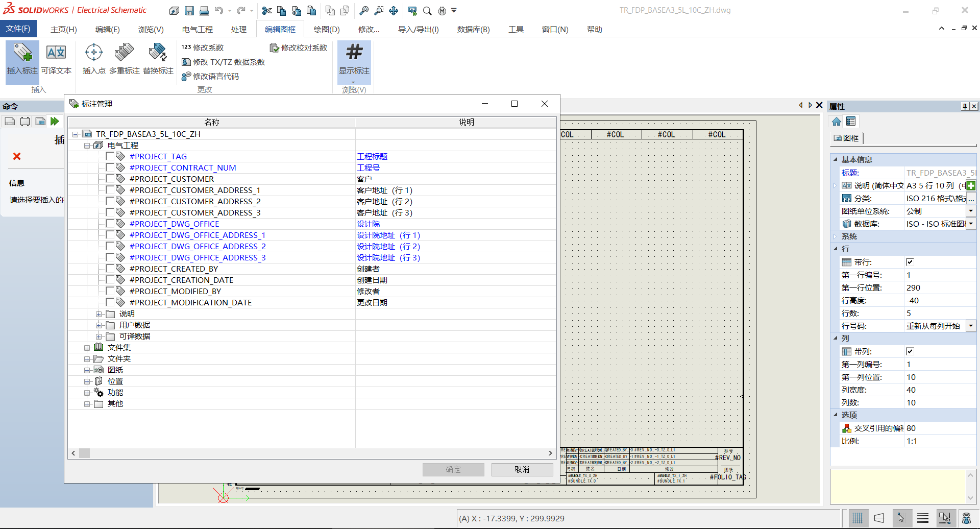Check the #PROJECT_MODIFICATION_DATE checkbox
Screen dimensions: 980x529
(x=110, y=302)
